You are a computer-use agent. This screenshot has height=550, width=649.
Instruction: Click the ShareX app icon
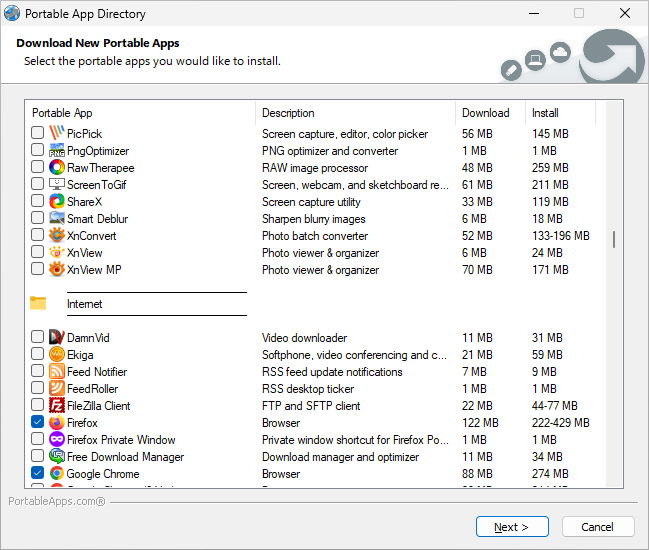(x=57, y=202)
